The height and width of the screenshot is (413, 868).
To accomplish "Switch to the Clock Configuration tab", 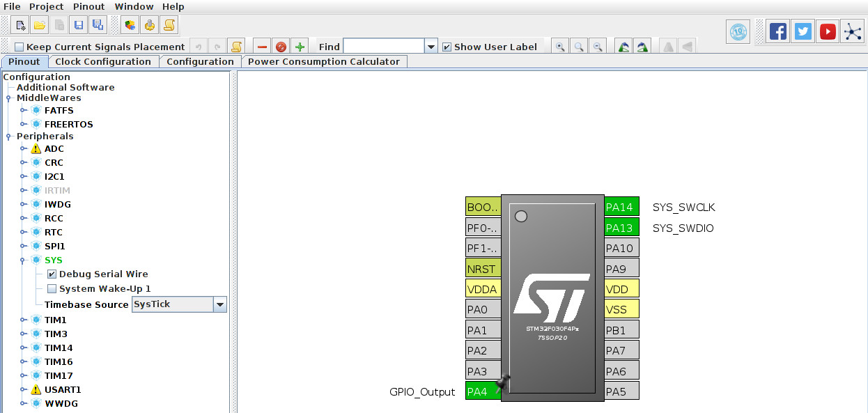I will point(103,62).
